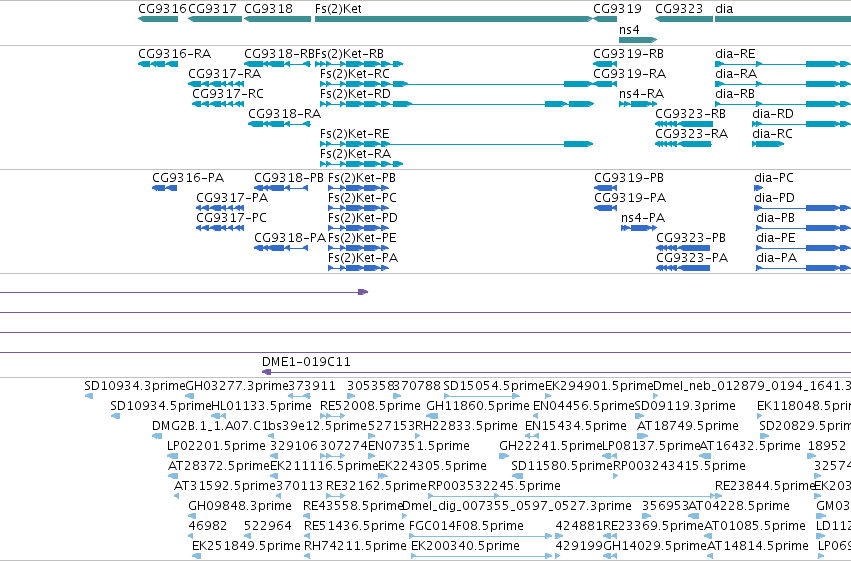The width and height of the screenshot is (851, 561).
Task: Click the SD10934.3prime EST
Action: click(x=89, y=397)
